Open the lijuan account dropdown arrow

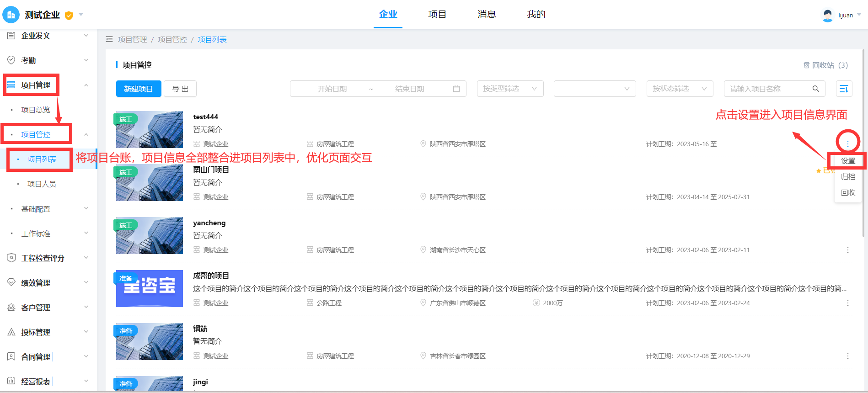pos(859,15)
